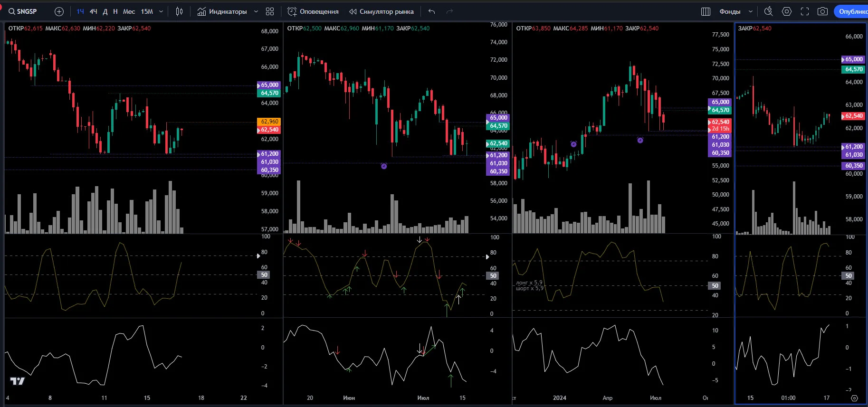Redo the last undone chart action
The width and height of the screenshot is (868, 407).
[449, 11]
